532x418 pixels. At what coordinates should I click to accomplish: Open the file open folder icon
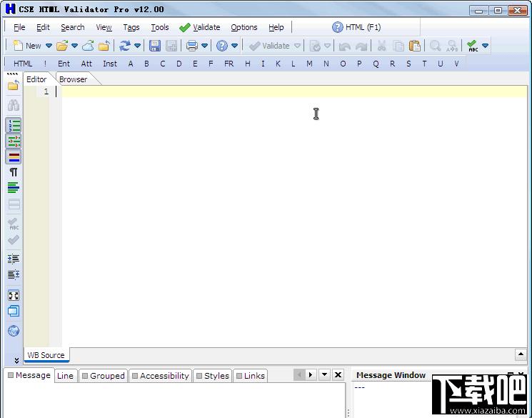[62, 46]
